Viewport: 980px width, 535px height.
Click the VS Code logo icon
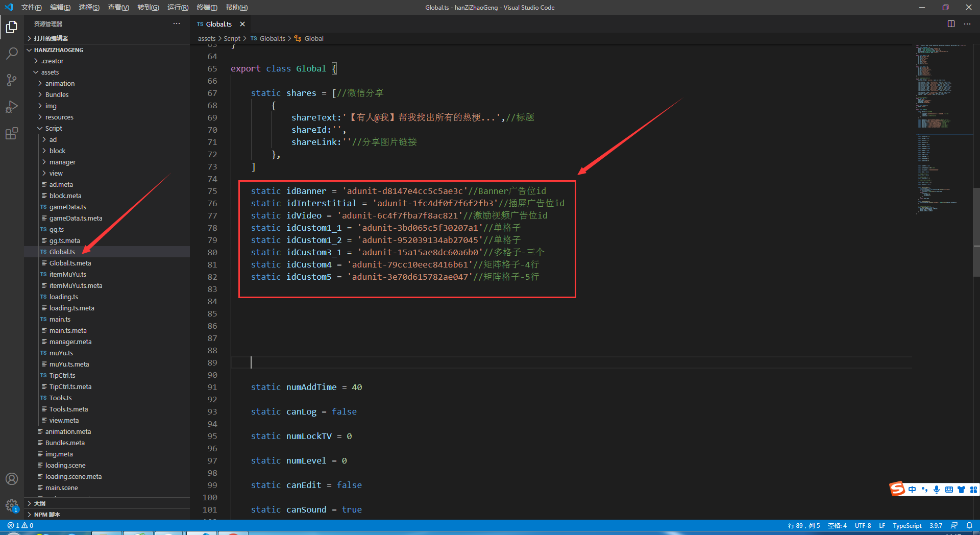coord(9,7)
